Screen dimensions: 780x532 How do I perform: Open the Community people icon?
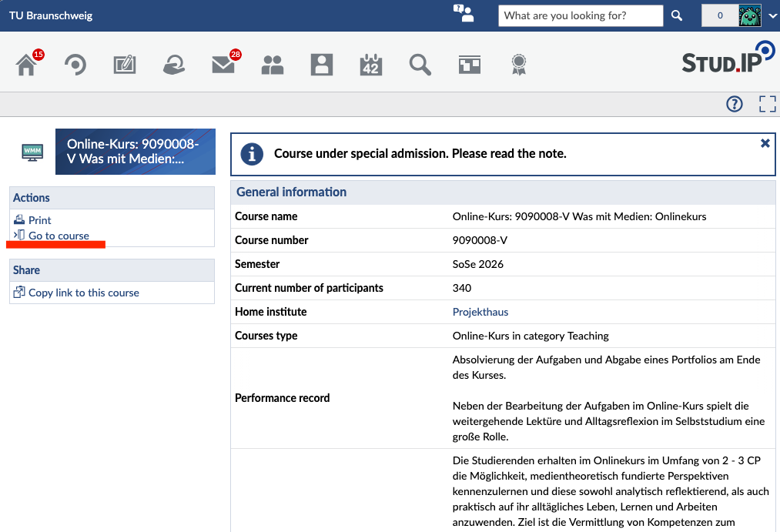click(273, 65)
